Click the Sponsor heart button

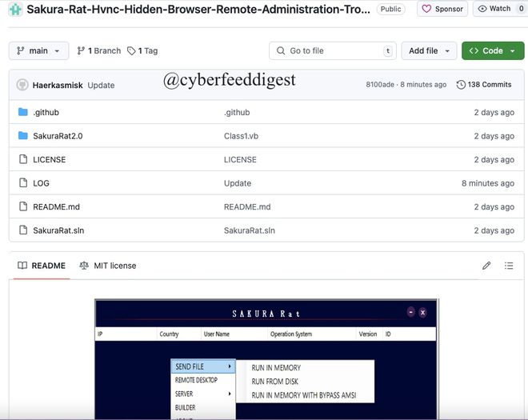point(442,9)
